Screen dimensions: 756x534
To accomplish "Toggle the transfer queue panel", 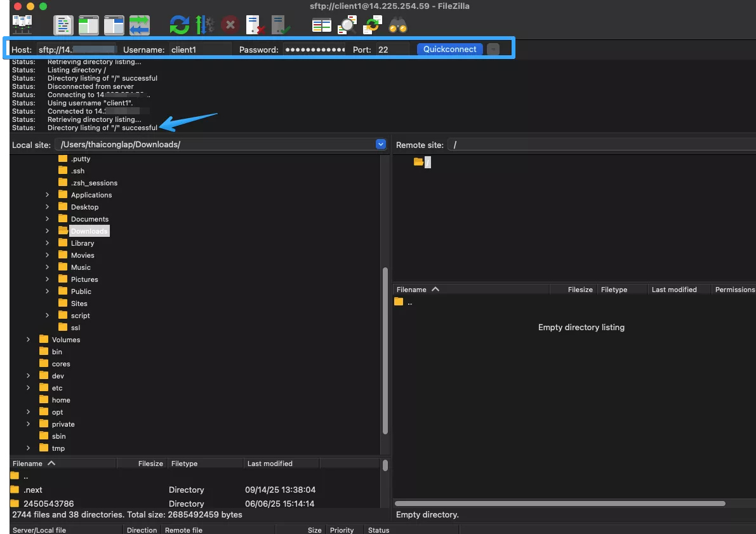I will point(138,24).
